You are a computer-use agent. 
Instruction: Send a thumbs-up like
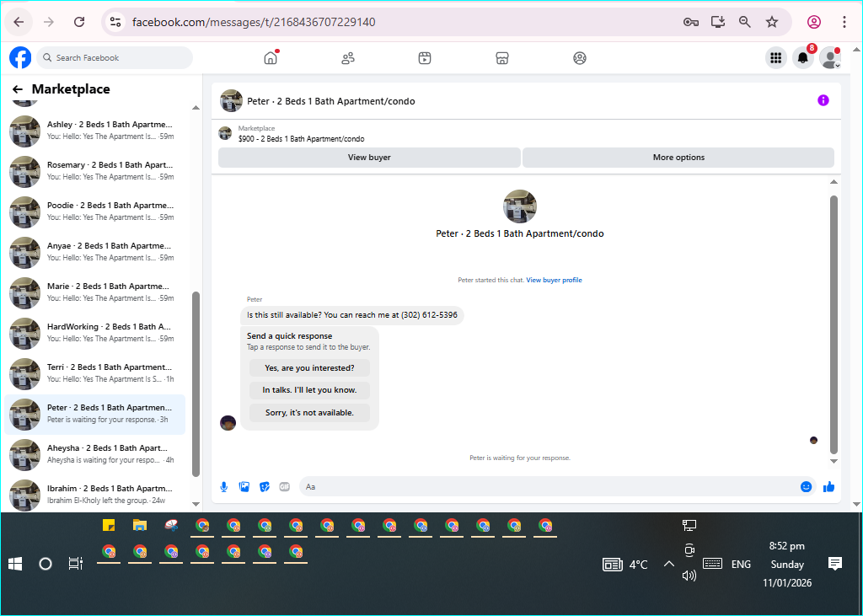click(829, 486)
